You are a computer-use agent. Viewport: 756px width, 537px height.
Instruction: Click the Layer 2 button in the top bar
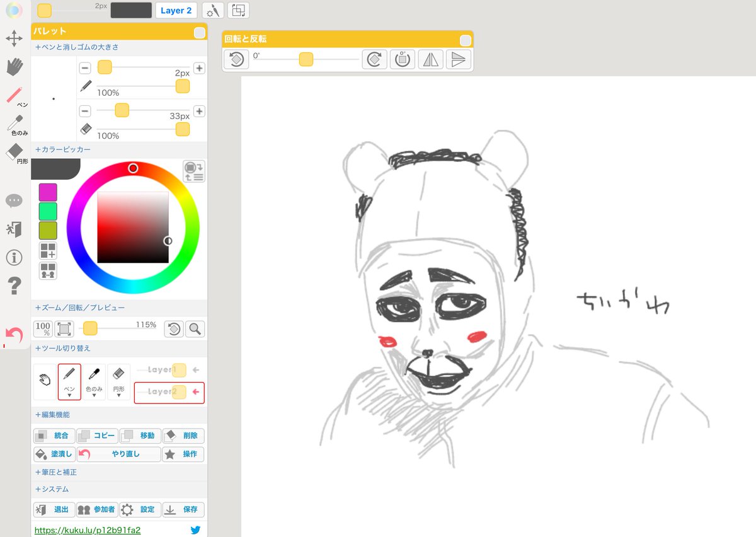click(176, 10)
